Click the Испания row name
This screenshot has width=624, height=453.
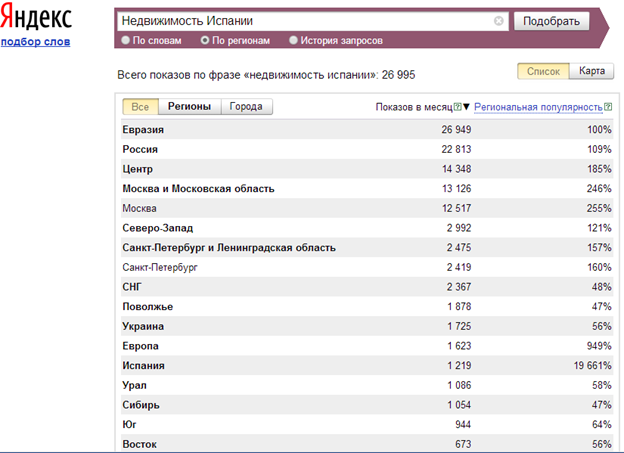click(143, 365)
